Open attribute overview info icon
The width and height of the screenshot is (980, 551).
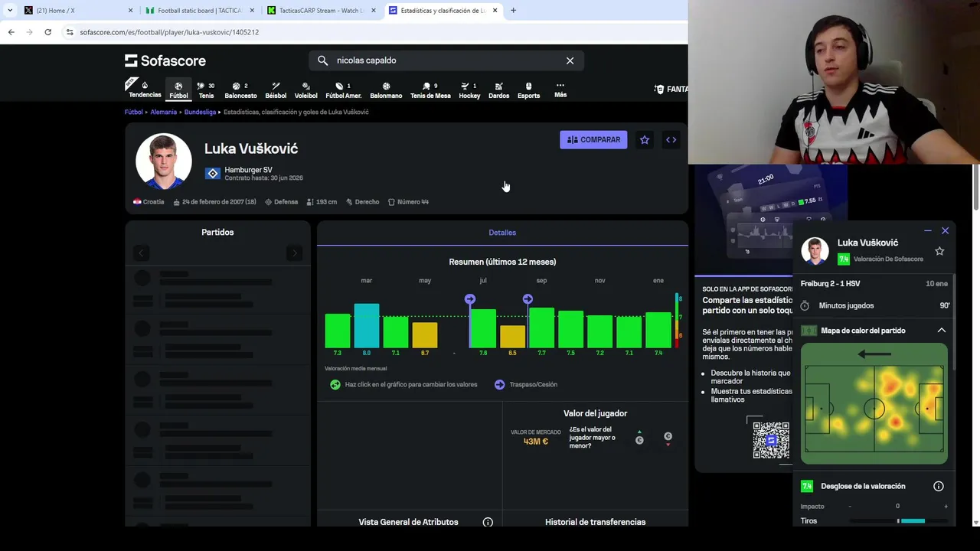point(488,522)
